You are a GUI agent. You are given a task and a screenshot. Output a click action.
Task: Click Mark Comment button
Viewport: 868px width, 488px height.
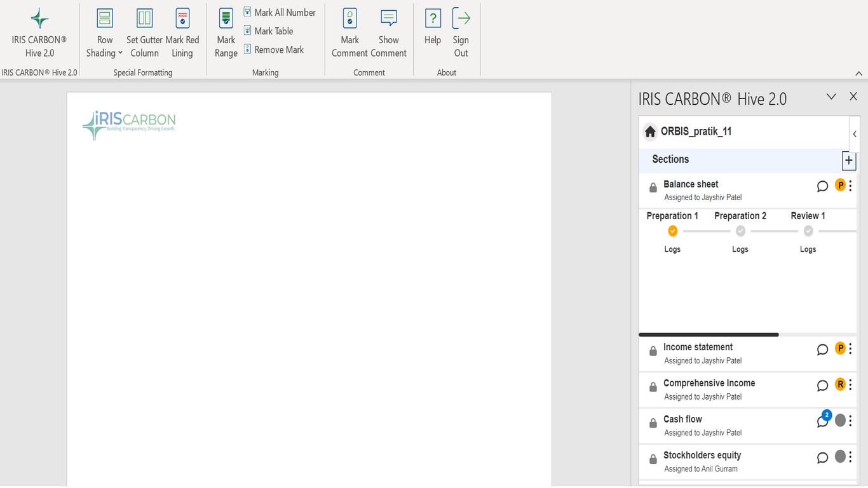pyautogui.click(x=349, y=33)
